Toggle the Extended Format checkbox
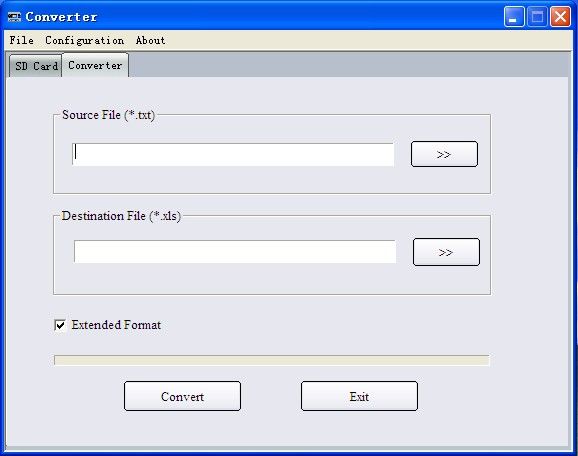578x456 pixels. (60, 325)
